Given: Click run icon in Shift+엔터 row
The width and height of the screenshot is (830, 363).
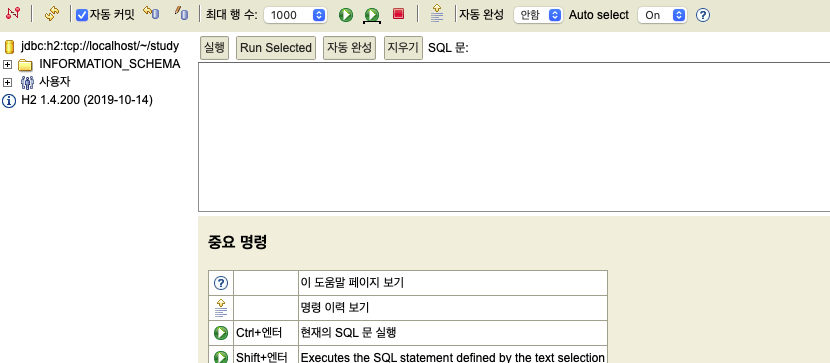Looking at the screenshot, I should (221, 357).
